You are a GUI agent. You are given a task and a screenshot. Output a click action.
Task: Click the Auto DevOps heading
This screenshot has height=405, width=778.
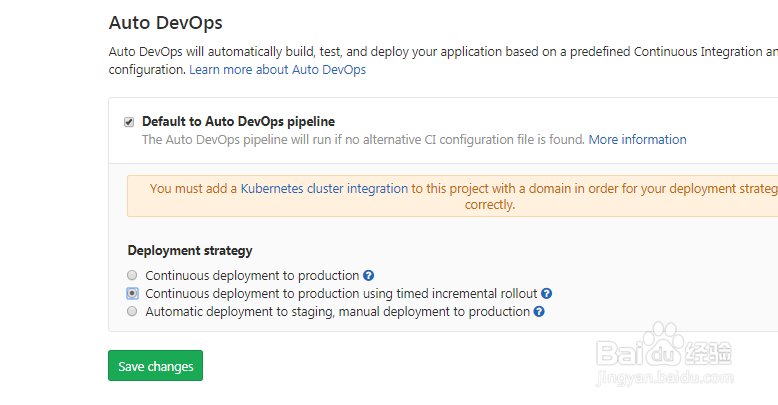[166, 23]
